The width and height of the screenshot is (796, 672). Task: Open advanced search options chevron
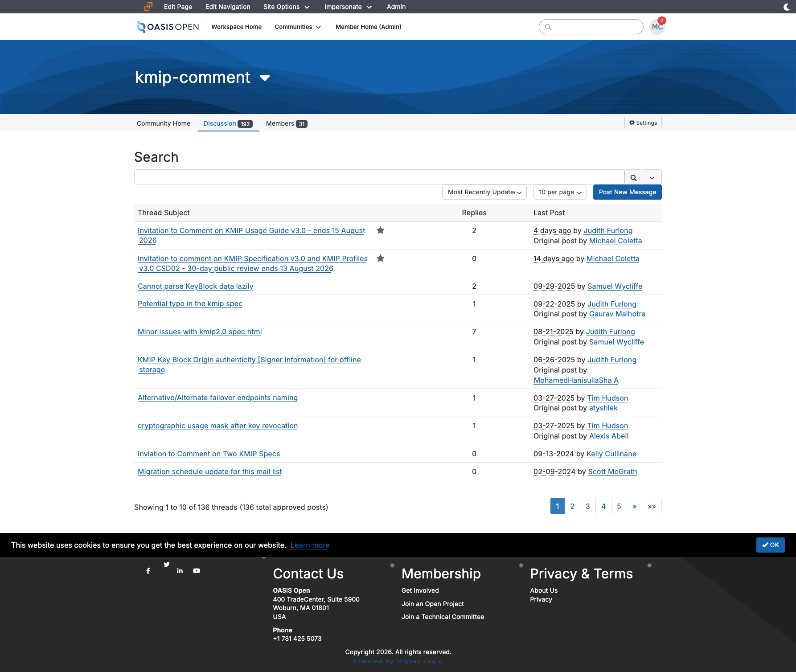tap(652, 177)
